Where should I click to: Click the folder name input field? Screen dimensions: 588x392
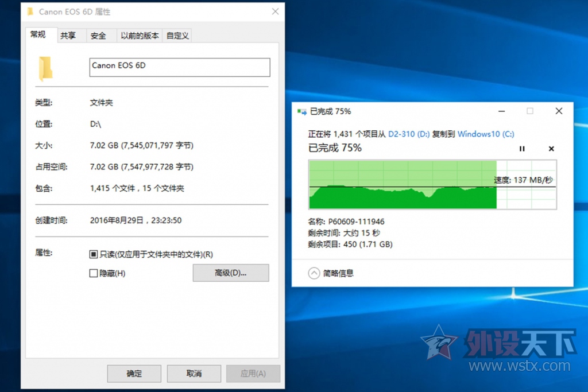tap(180, 68)
